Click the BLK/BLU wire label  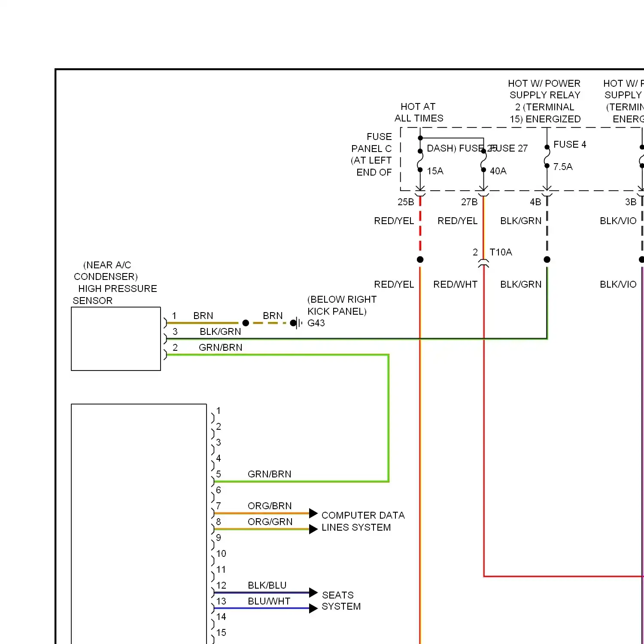click(x=267, y=585)
